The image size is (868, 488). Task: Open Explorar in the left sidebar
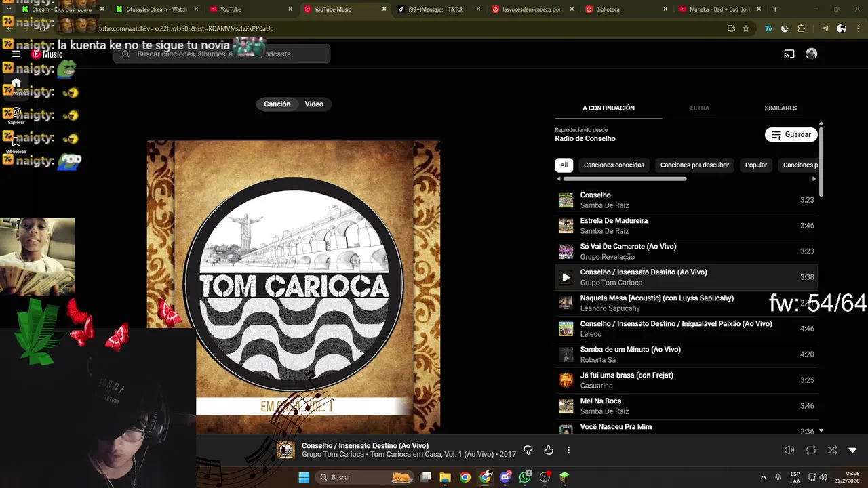pyautogui.click(x=16, y=115)
